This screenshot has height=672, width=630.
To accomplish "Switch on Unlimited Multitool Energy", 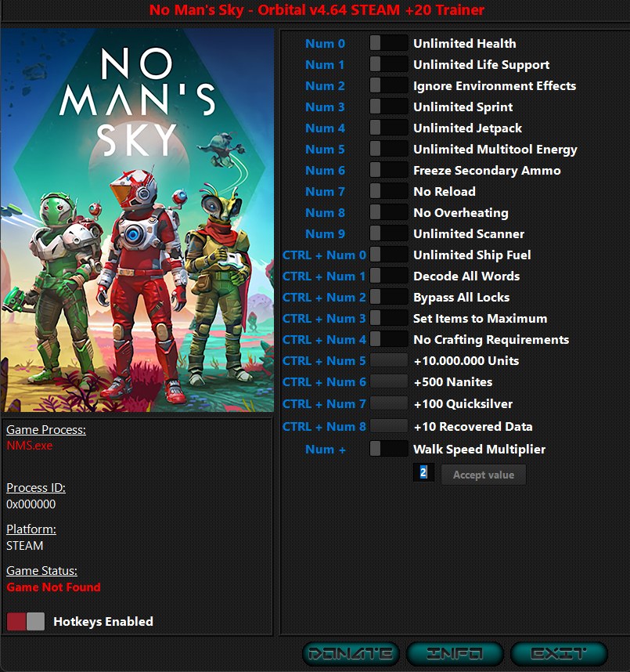I will [388, 149].
